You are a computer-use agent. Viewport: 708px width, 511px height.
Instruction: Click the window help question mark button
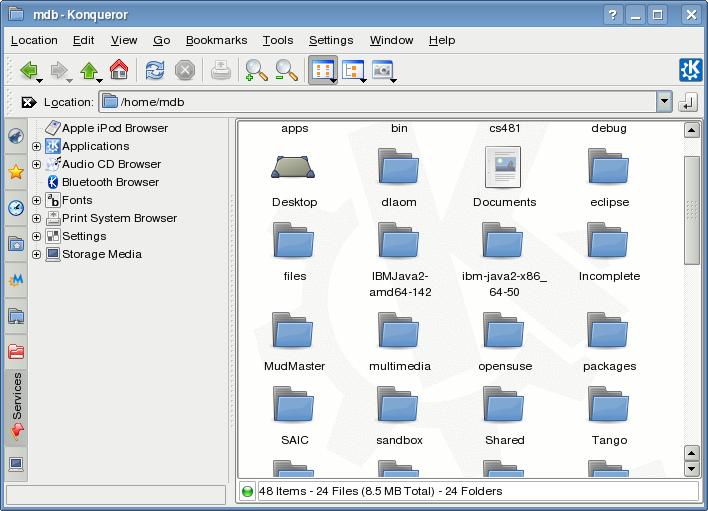point(613,15)
